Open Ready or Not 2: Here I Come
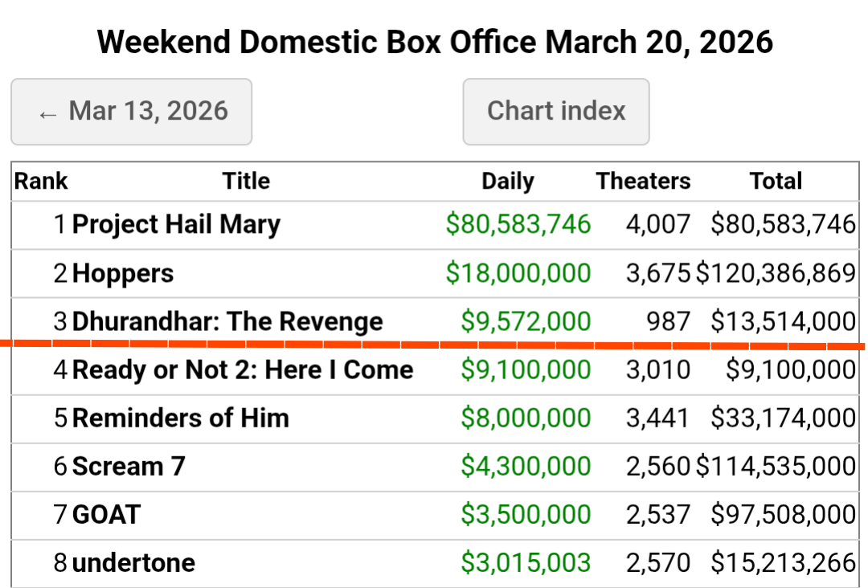This screenshot has height=588, width=868. tap(243, 370)
